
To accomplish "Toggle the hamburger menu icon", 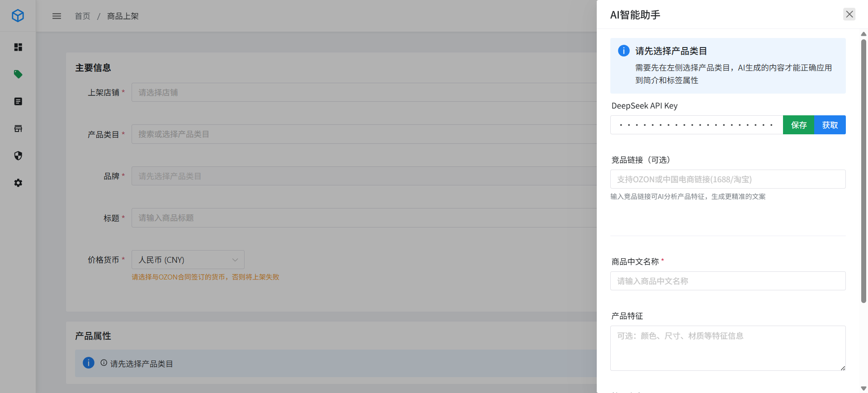I will (x=57, y=16).
